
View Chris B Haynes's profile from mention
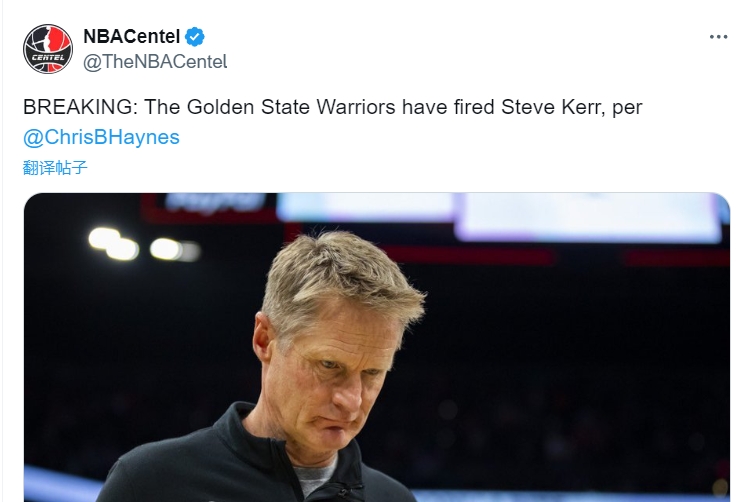pos(101,137)
